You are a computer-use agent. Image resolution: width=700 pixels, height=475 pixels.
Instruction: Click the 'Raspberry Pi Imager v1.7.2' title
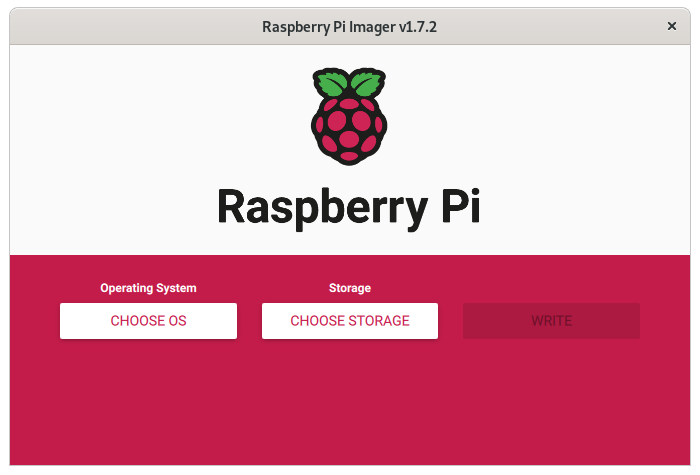349,27
